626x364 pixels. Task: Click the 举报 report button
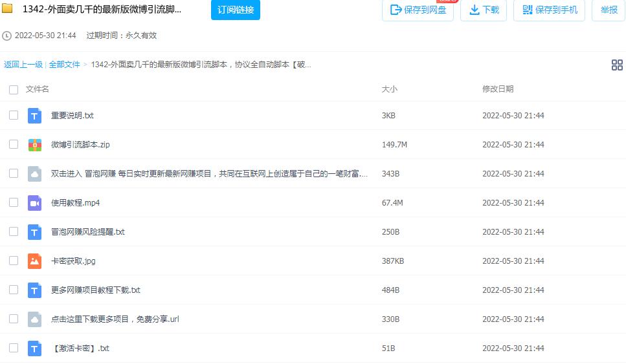[609, 10]
